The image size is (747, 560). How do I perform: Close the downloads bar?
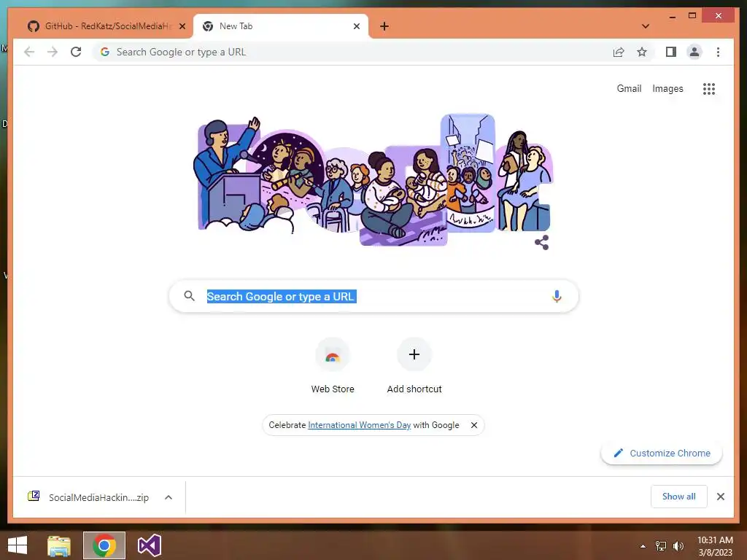720,497
